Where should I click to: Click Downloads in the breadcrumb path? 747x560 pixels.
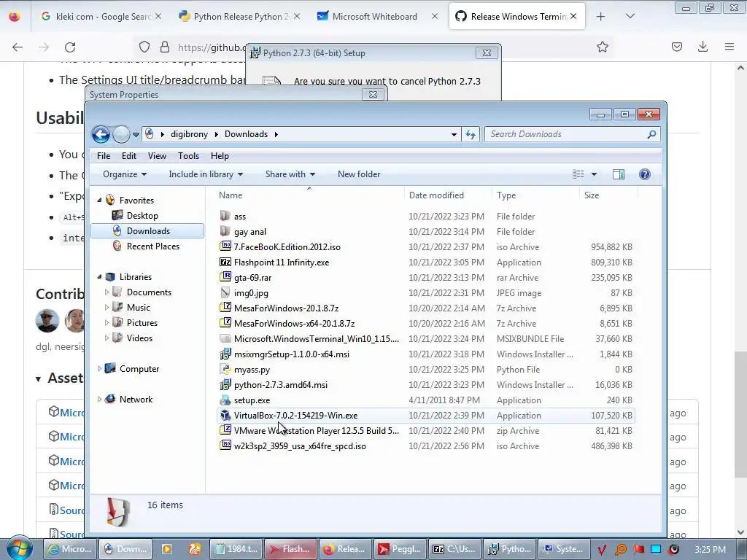coord(246,134)
